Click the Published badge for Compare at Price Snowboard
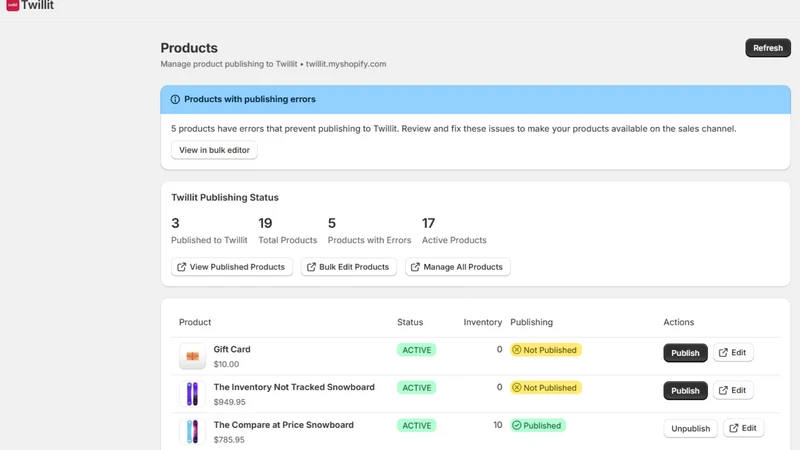This screenshot has height=450, width=800. click(537, 426)
